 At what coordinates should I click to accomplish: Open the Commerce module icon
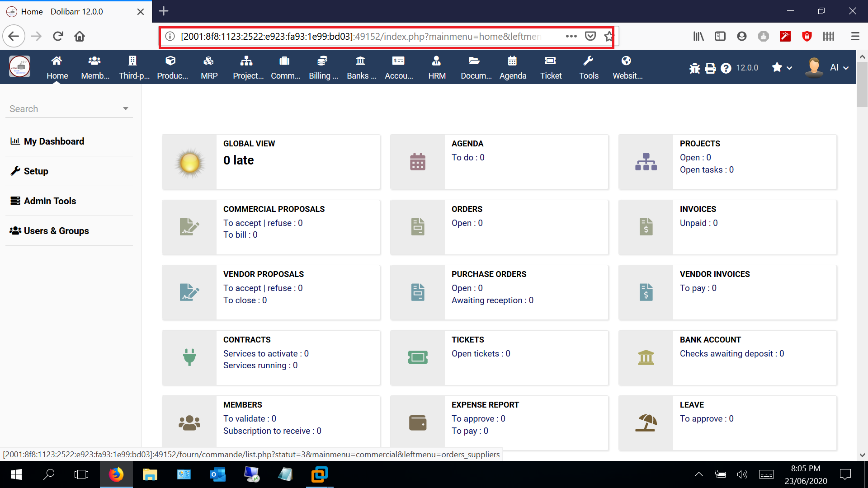coord(284,61)
